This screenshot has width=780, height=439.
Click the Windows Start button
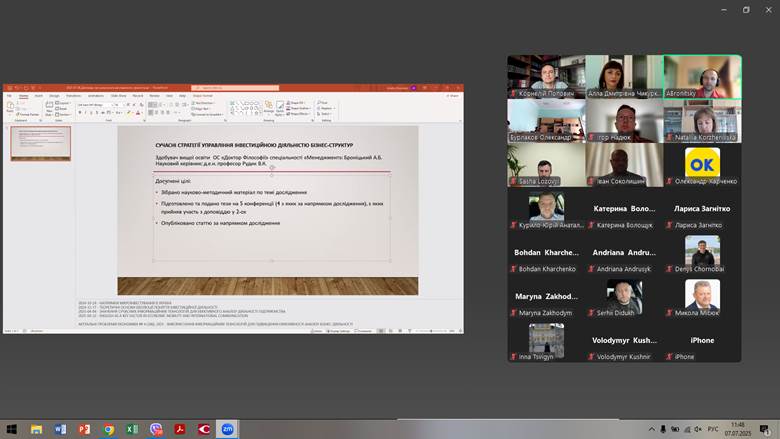11,429
